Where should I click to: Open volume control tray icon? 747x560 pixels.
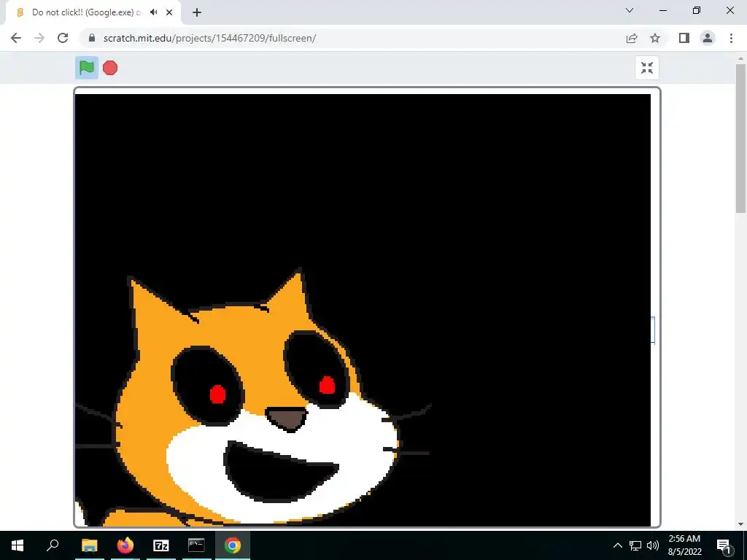[653, 545]
